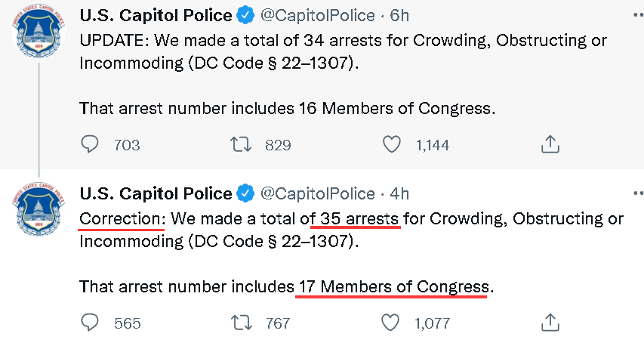This screenshot has height=346, width=644.
Task: Share the first tweet via share icon
Action: [550, 144]
